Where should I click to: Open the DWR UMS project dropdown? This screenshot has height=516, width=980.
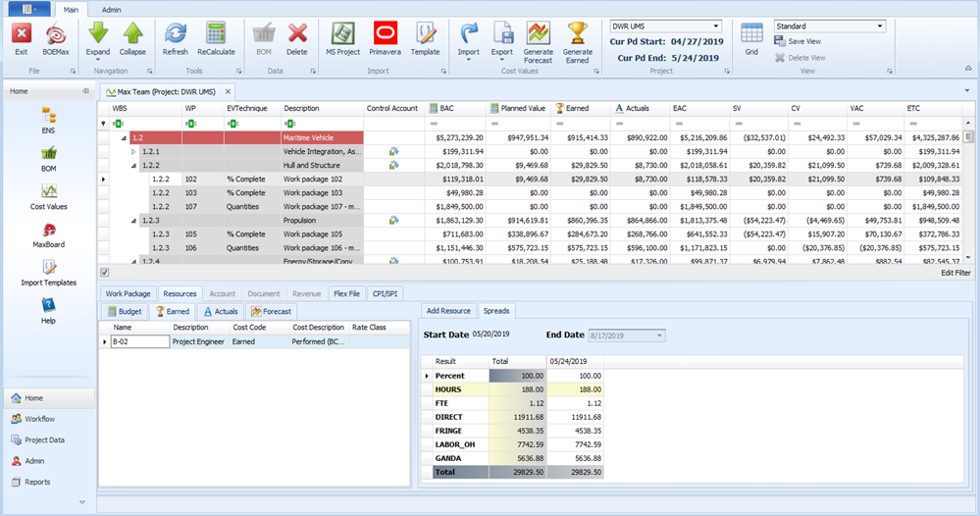point(715,26)
